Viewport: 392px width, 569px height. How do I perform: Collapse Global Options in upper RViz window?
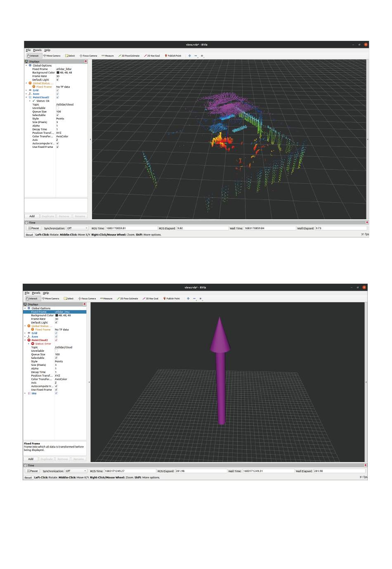(x=26, y=66)
